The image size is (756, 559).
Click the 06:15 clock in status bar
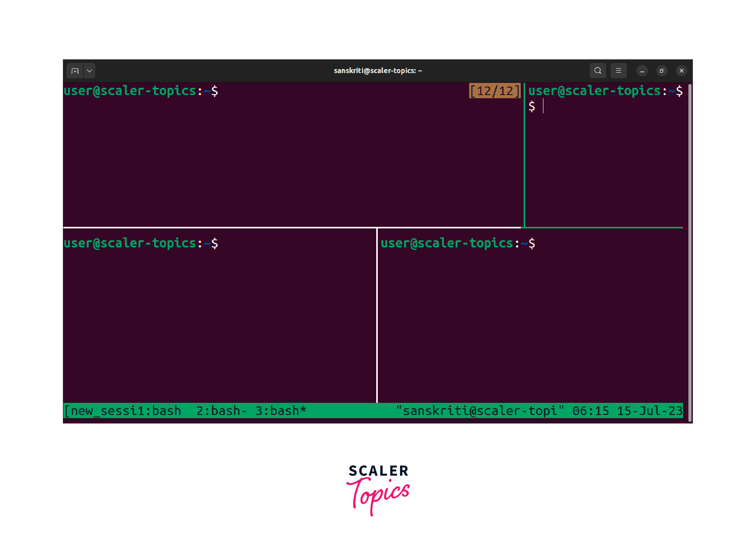[590, 411]
